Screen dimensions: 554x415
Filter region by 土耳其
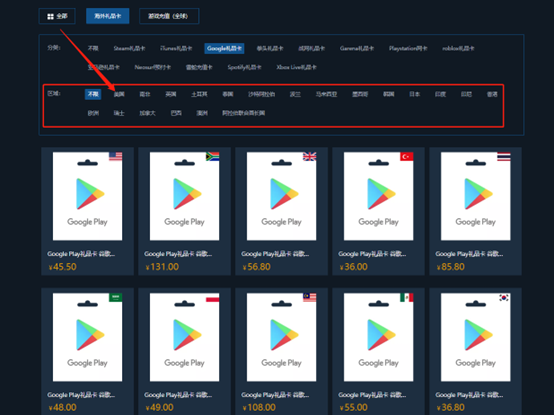click(x=199, y=94)
